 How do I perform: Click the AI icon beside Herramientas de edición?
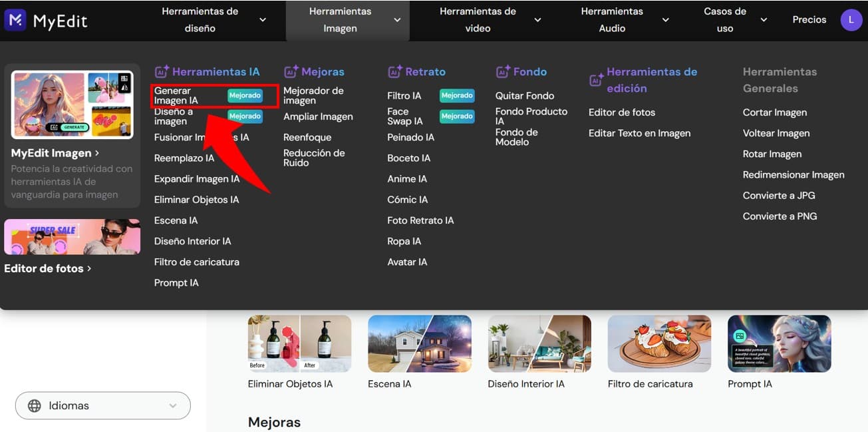click(x=596, y=80)
